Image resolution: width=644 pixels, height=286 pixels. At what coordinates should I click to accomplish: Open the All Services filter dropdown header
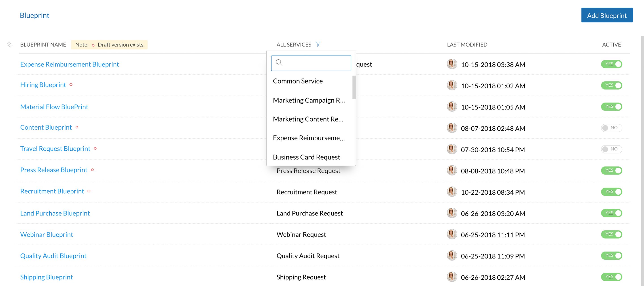294,45
